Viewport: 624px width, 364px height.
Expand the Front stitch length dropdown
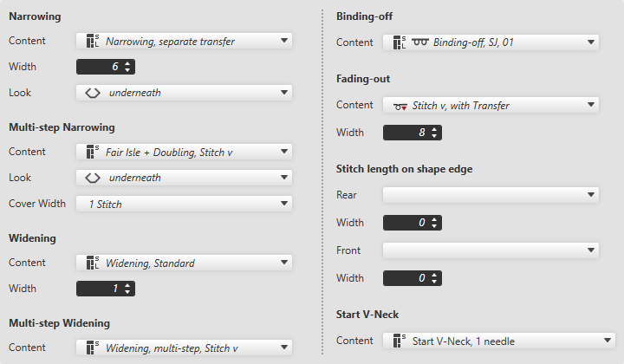click(x=591, y=250)
